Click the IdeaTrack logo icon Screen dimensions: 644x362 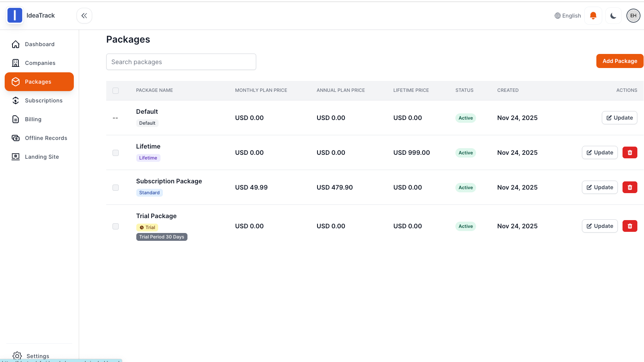[15, 15]
